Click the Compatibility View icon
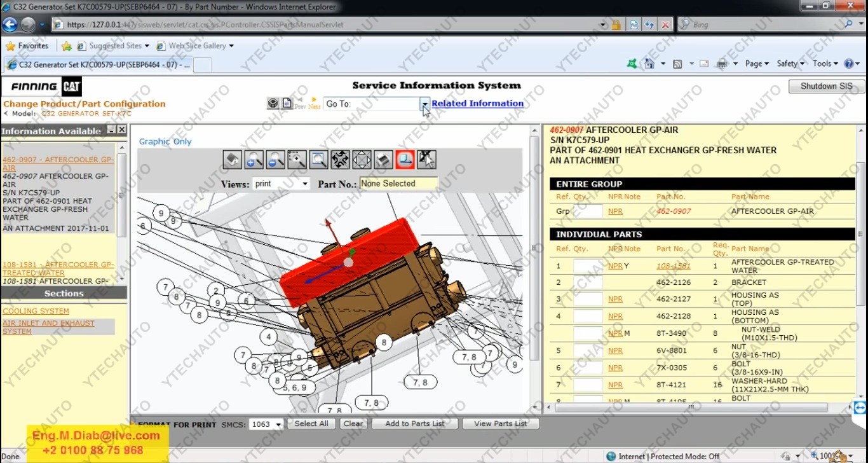868x463 pixels. click(634, 25)
